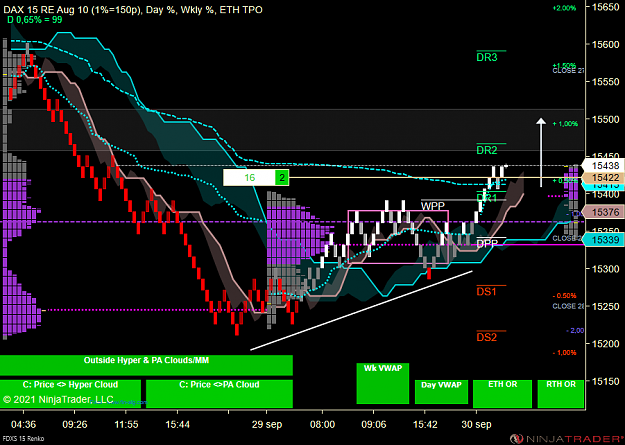The height and width of the screenshot is (445, 625).
Task: Click the "FDXS 15 Renko" instrument label
Action: coord(22,439)
